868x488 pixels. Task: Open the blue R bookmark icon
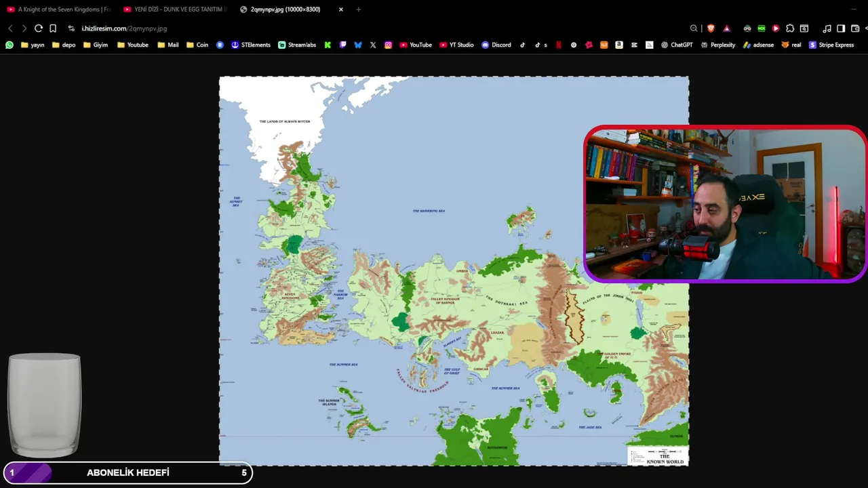tap(220, 45)
